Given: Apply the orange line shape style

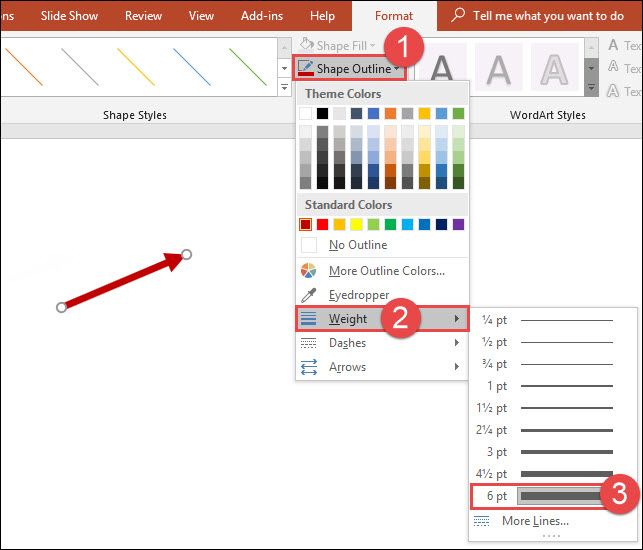Looking at the screenshot, I should tap(24, 67).
